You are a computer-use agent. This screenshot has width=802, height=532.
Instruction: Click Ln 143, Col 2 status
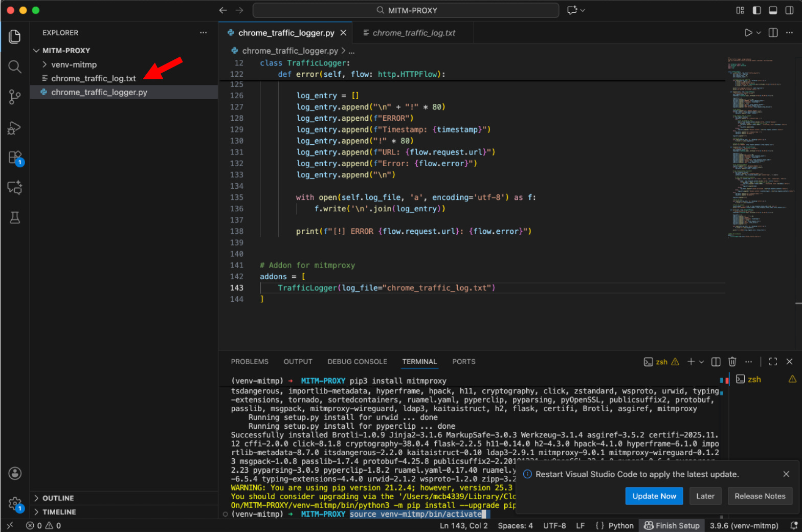click(463, 525)
